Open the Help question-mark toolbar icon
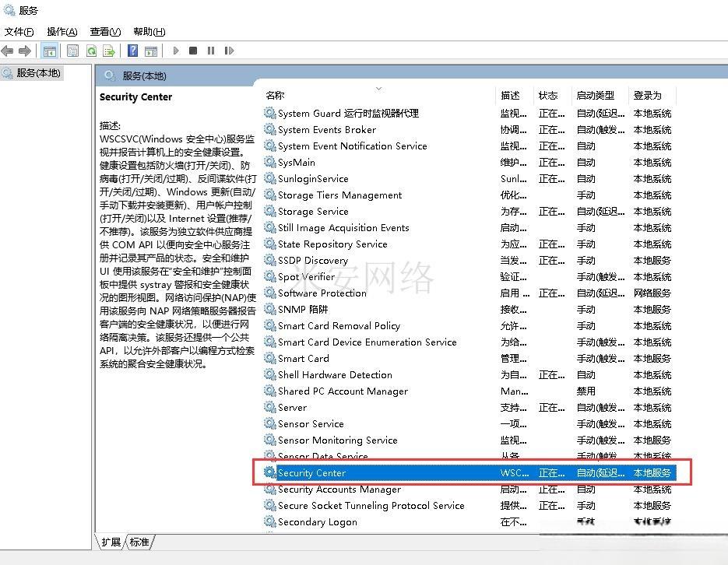This screenshot has width=728, height=565. point(133,51)
